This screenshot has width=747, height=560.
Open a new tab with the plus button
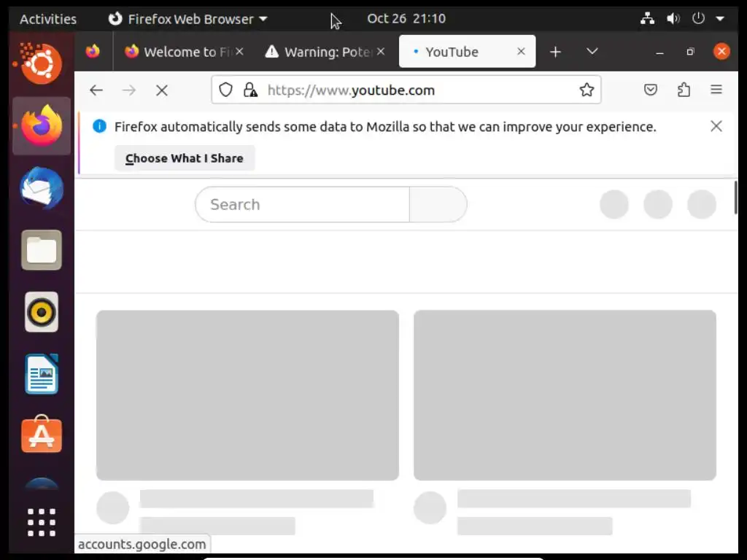click(x=555, y=52)
